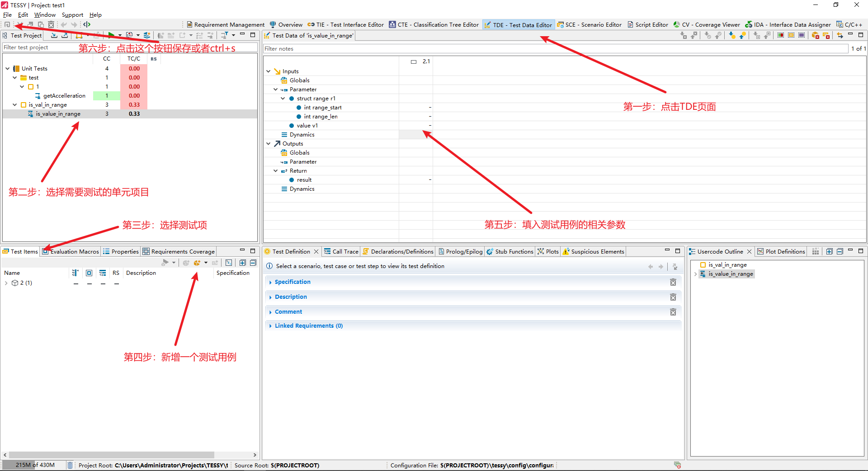868x471 pixels.
Task: Switch to CTE - Classification Tree Editor perspective
Action: 434,25
